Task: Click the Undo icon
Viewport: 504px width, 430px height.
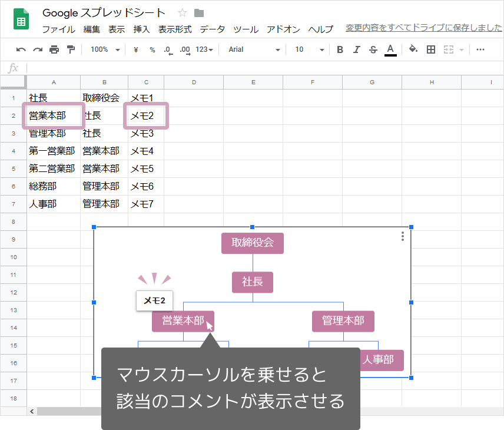Action: [21, 49]
